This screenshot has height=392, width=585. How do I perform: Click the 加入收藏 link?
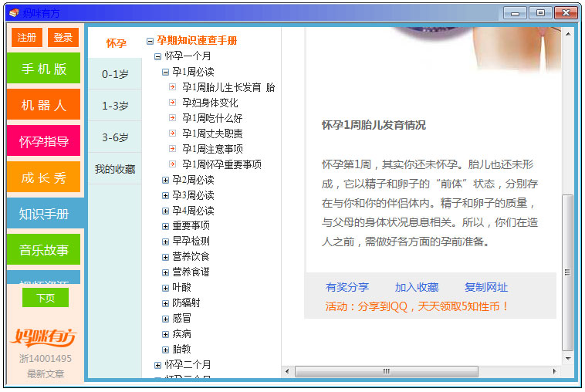coord(417,287)
